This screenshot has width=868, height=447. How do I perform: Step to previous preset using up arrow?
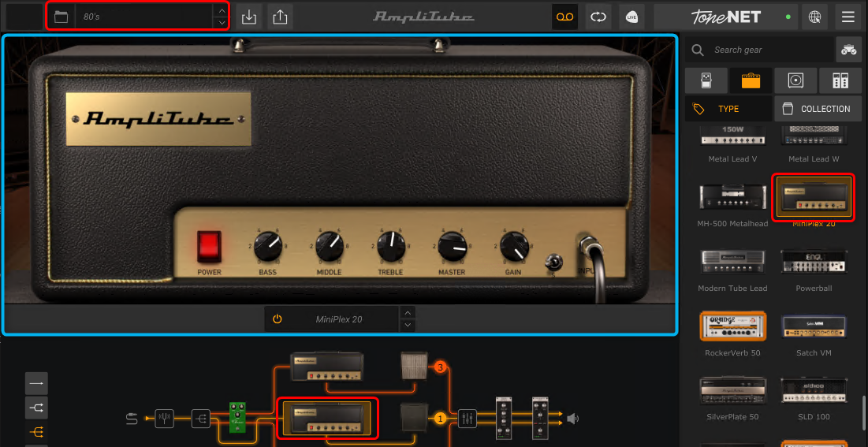pyautogui.click(x=221, y=11)
